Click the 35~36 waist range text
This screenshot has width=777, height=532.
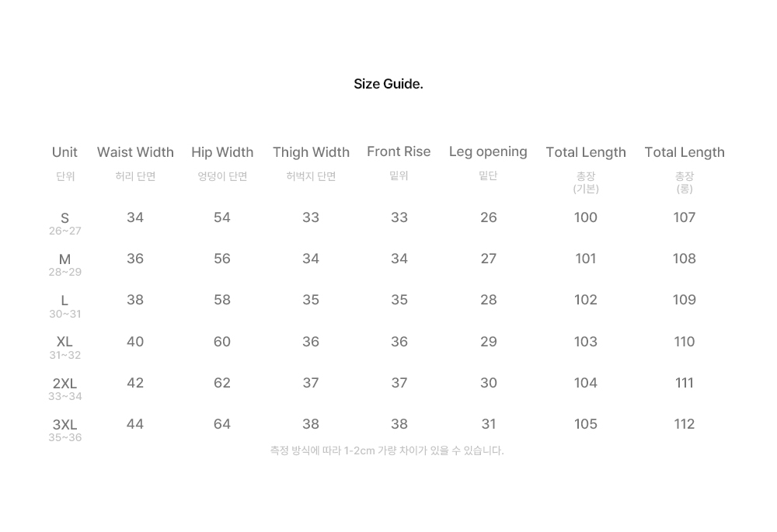(65, 437)
